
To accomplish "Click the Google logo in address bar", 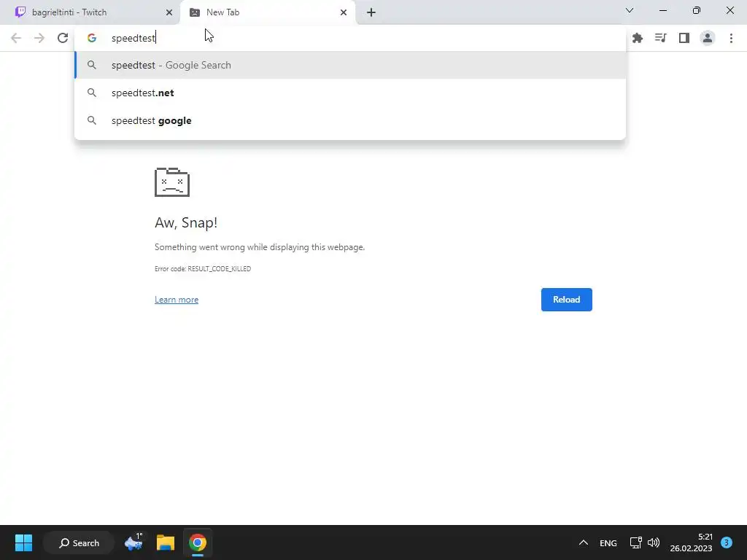I will [x=92, y=38].
